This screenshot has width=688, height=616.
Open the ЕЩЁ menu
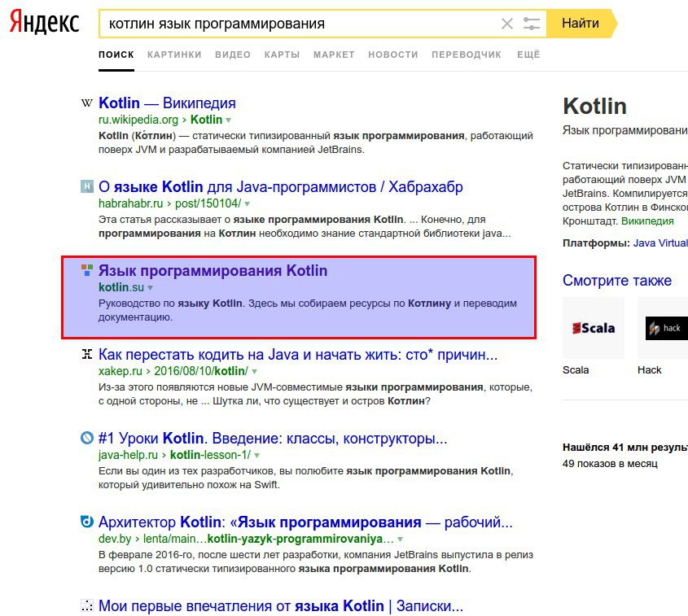pos(528,55)
